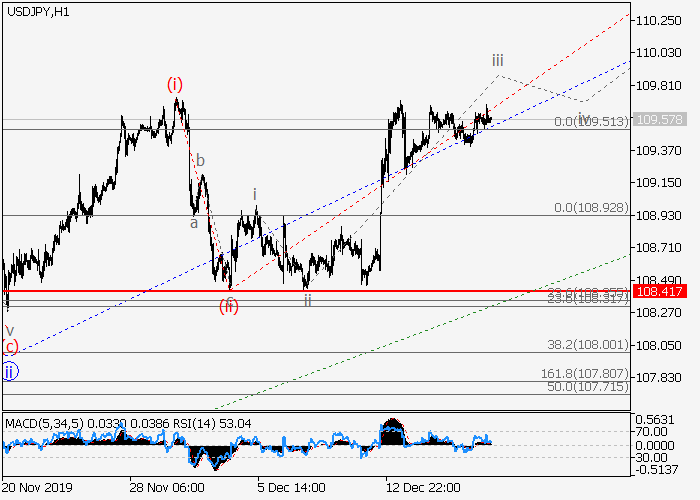The width and height of the screenshot is (700, 500).
Task: Click the 50.0(107.715) Fibonacci label
Action: pyautogui.click(x=590, y=386)
